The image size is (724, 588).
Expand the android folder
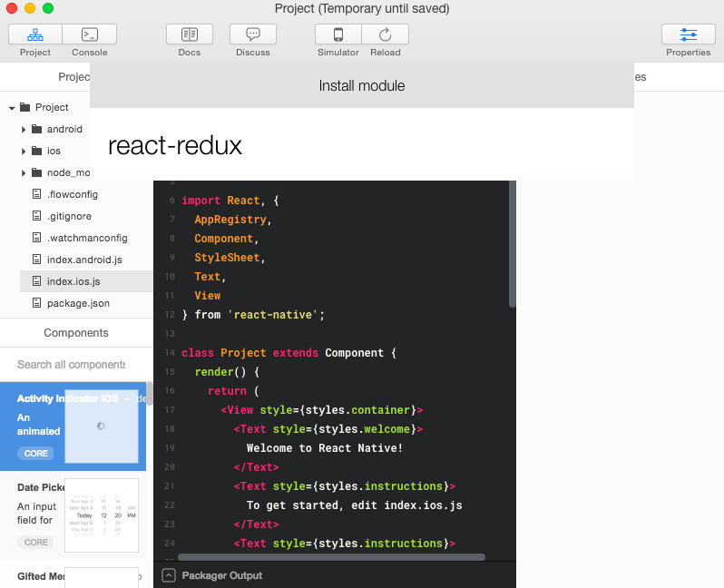click(x=23, y=130)
